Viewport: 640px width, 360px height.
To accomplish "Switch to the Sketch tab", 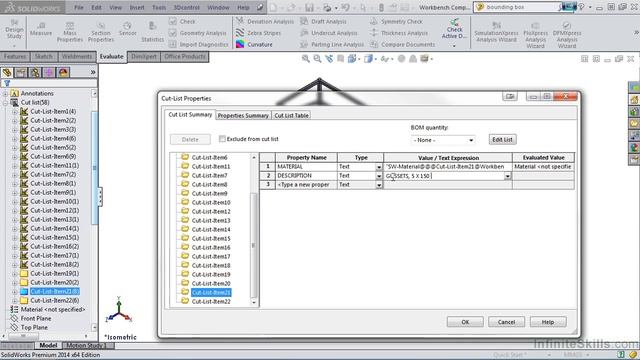I will pos(43,56).
